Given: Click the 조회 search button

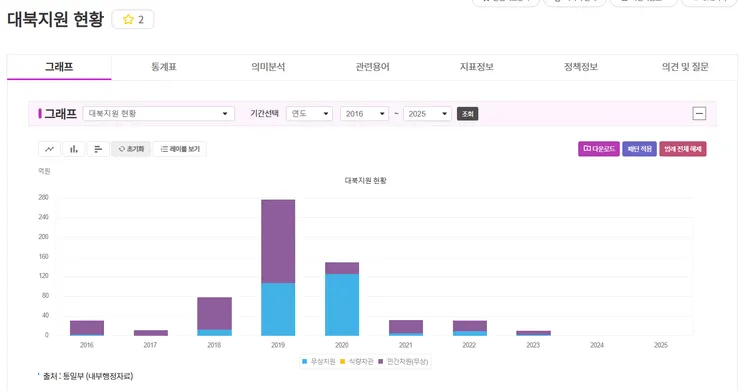Looking at the screenshot, I should pyautogui.click(x=467, y=114).
